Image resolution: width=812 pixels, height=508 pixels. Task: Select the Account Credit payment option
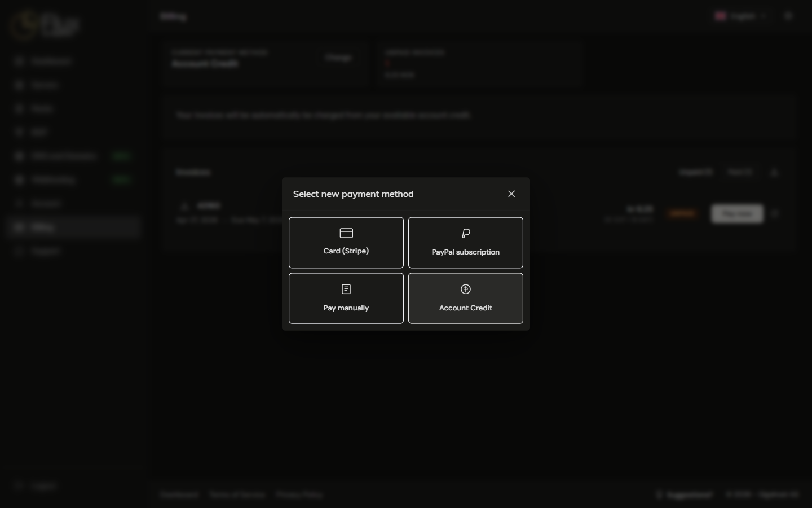click(466, 299)
